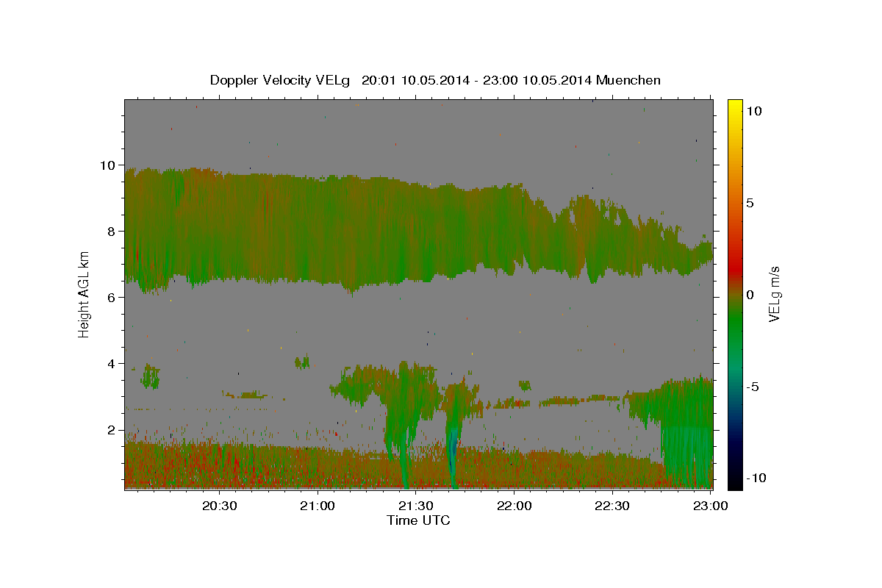
Task: Click the end date '23:00 10.05.2014' in title
Action: [537, 80]
